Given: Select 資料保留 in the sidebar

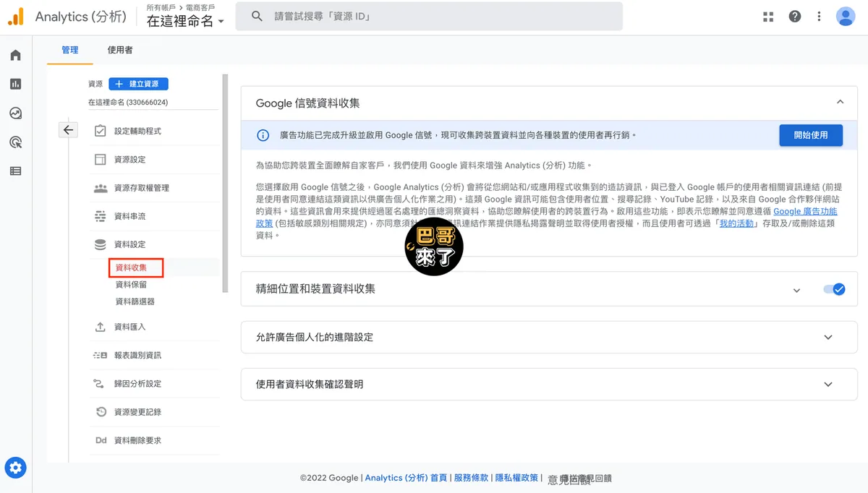Looking at the screenshot, I should (131, 285).
